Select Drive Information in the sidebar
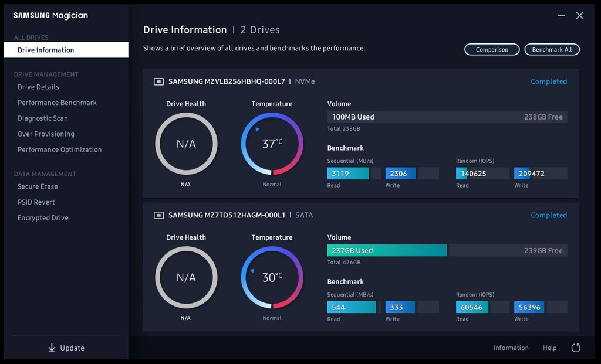The height and width of the screenshot is (364, 601). (66, 50)
